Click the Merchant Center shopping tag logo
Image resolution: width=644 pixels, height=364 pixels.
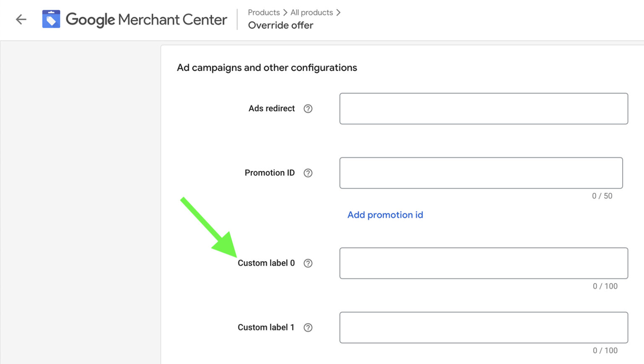(x=51, y=19)
